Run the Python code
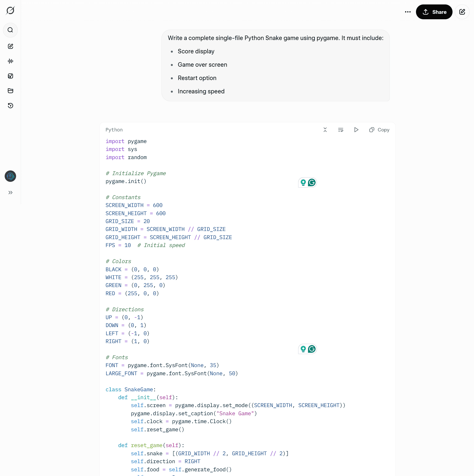This screenshot has height=476, width=474. click(x=356, y=130)
